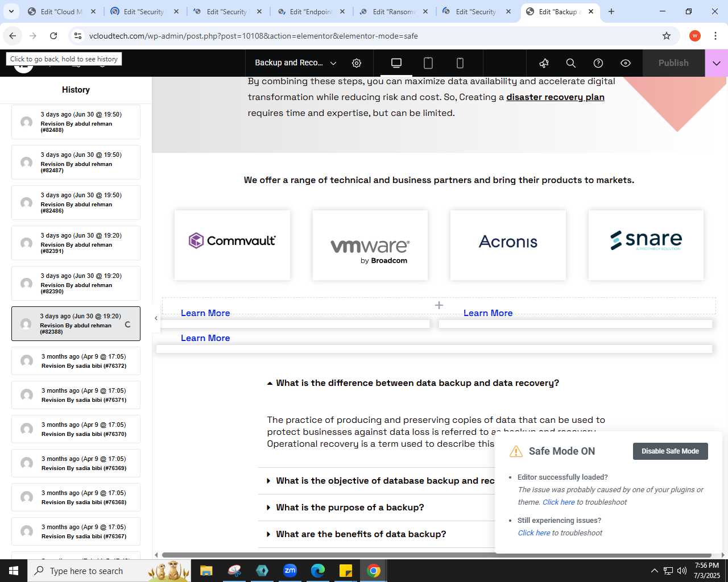The image size is (728, 582).
Task: Switch to tablet responsive view
Action: coord(428,63)
